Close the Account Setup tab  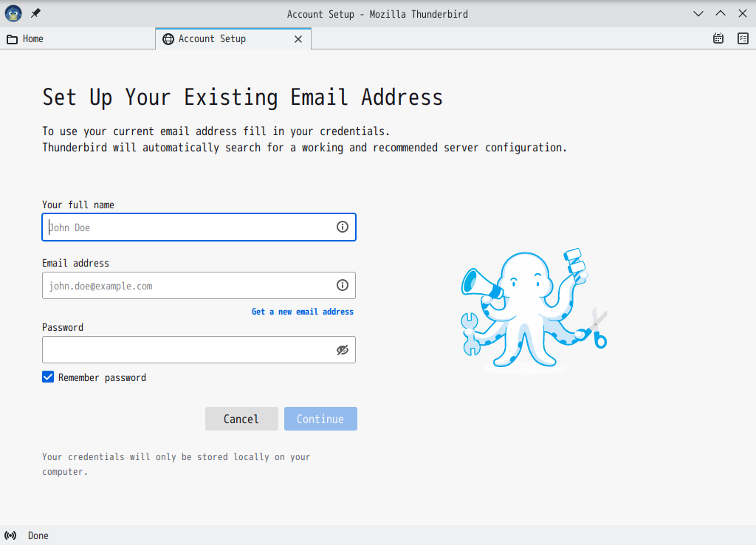pos(298,39)
